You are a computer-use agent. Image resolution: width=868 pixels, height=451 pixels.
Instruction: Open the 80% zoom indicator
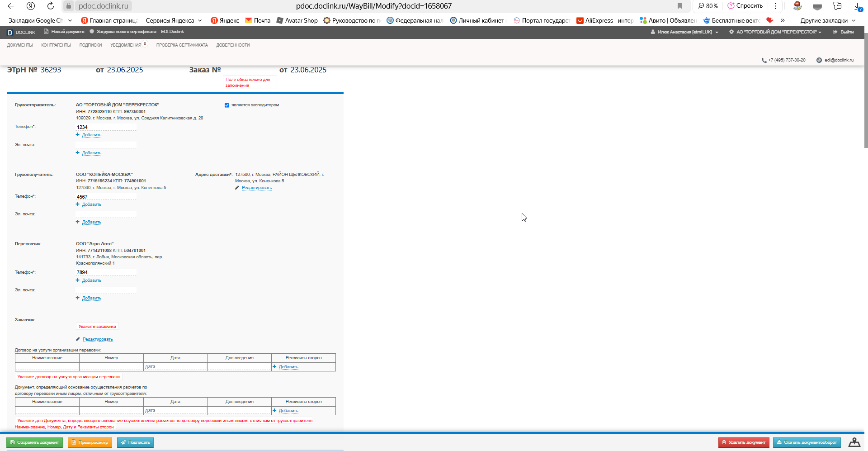pos(708,6)
